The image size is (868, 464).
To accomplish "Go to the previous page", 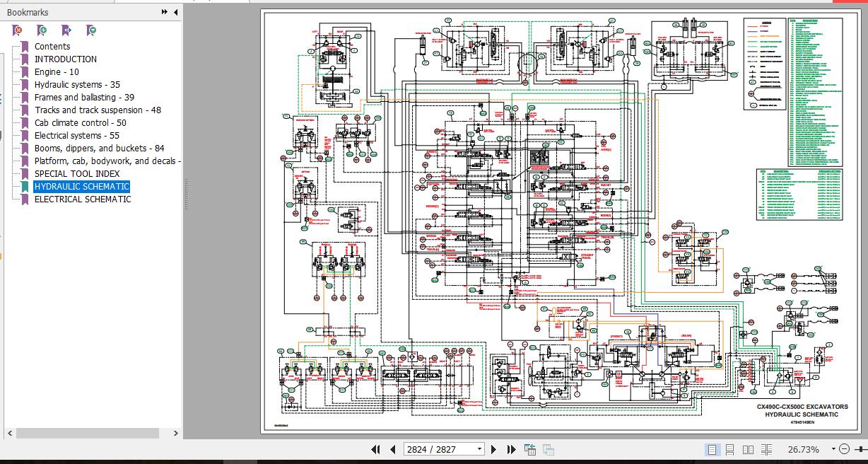I will [392, 449].
